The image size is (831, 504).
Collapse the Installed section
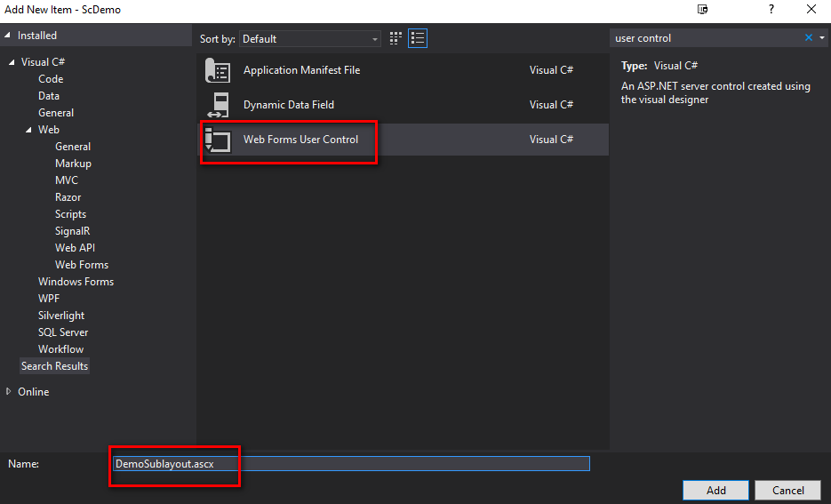point(7,35)
